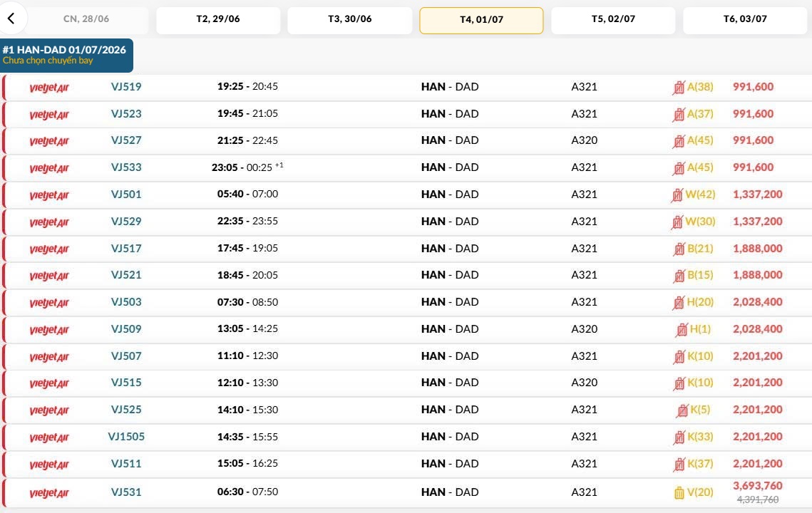Click the back arrow icon
This screenshot has width=812, height=513.
point(11,19)
